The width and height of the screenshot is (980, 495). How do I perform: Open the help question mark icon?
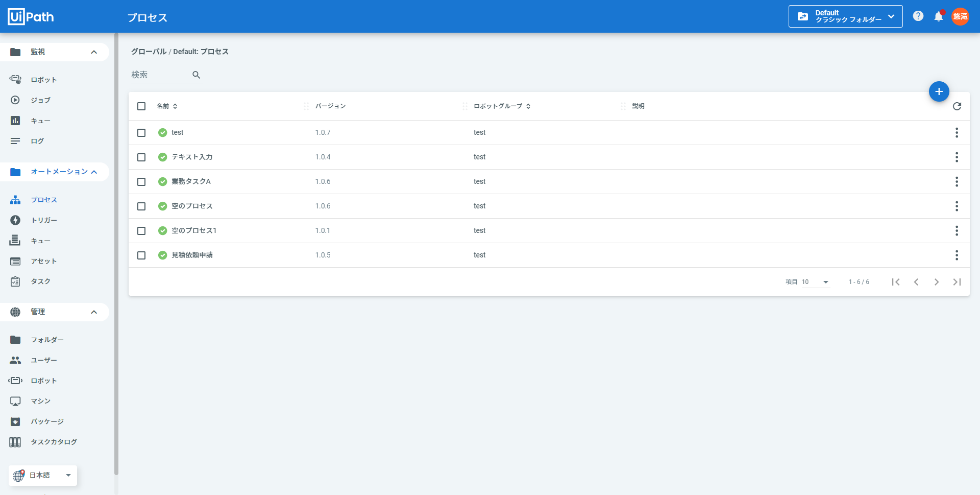(x=918, y=16)
